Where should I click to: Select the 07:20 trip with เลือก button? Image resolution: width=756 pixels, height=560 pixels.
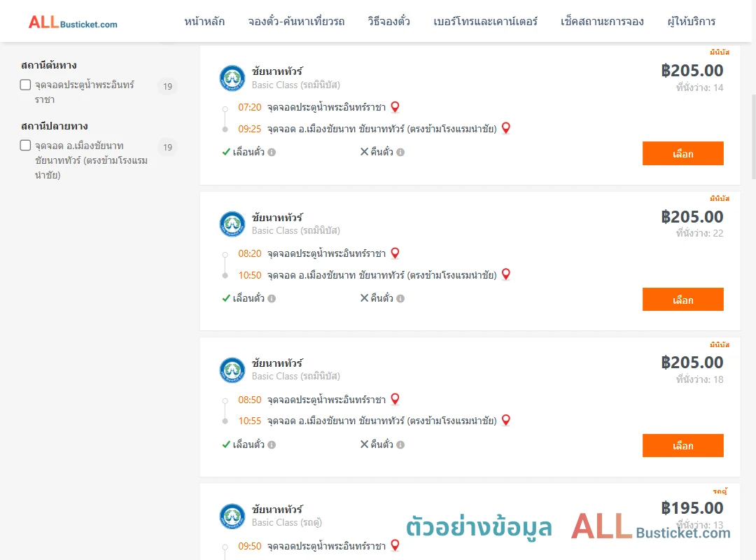coord(682,153)
